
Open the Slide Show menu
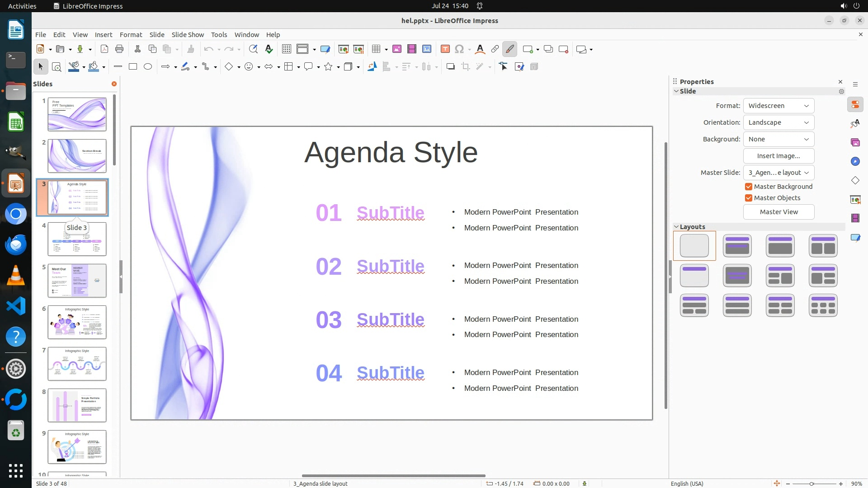coord(188,35)
